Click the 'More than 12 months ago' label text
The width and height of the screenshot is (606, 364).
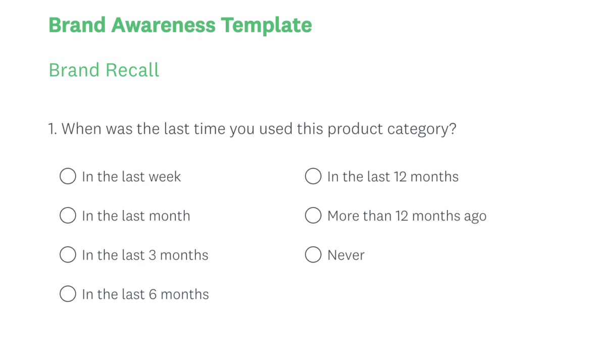(x=407, y=216)
